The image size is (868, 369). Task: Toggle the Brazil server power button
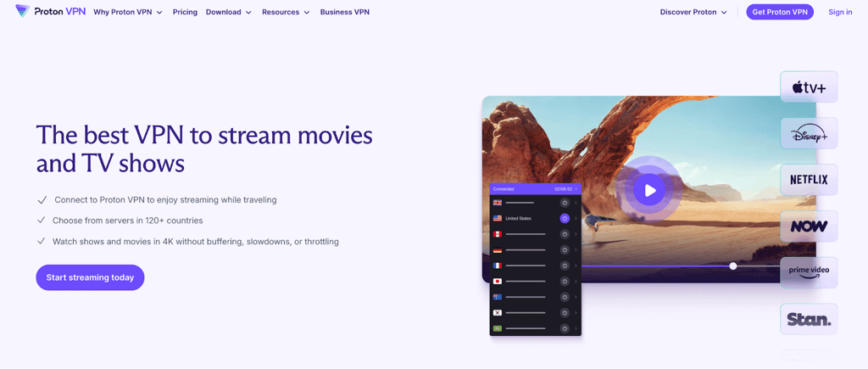[565, 328]
